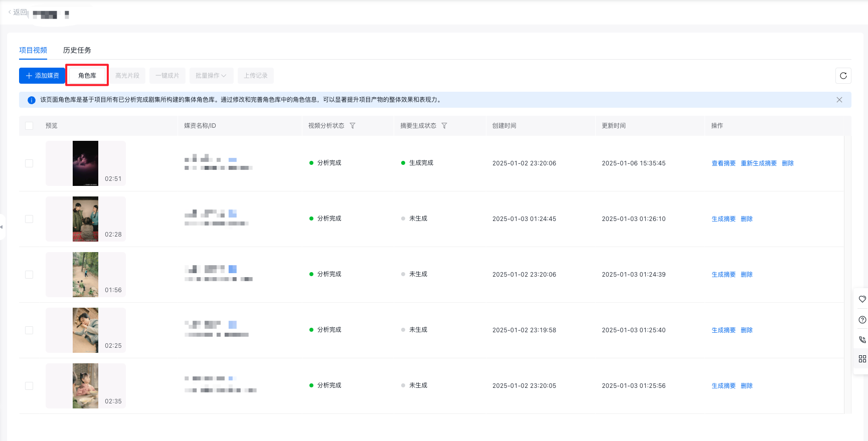
Task: Expand the collapsed left sidebar handle
Action: tap(2, 227)
